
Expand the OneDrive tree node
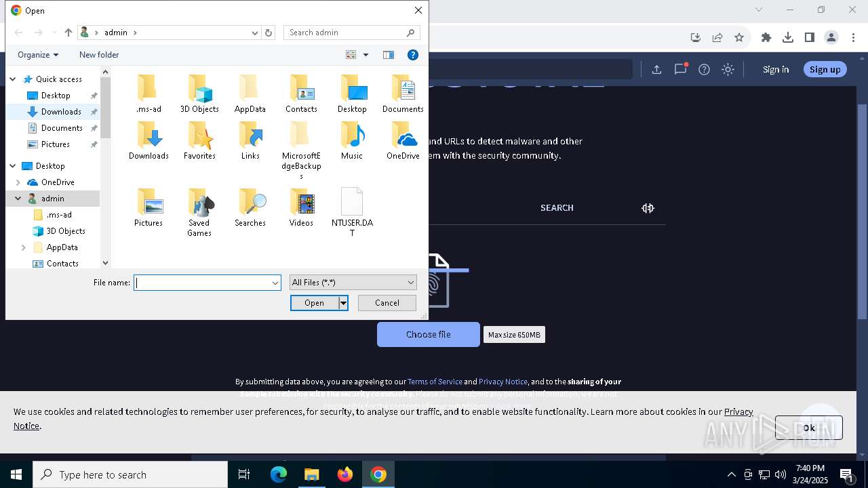(x=18, y=182)
